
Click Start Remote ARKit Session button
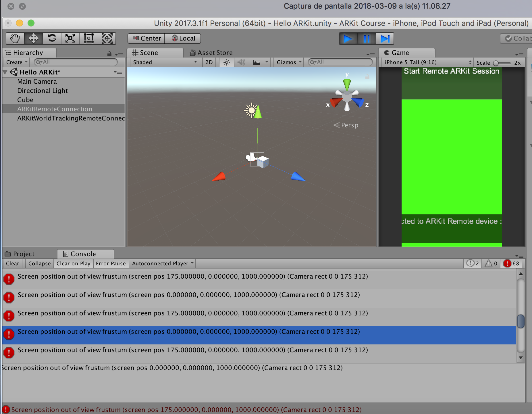[x=452, y=83]
